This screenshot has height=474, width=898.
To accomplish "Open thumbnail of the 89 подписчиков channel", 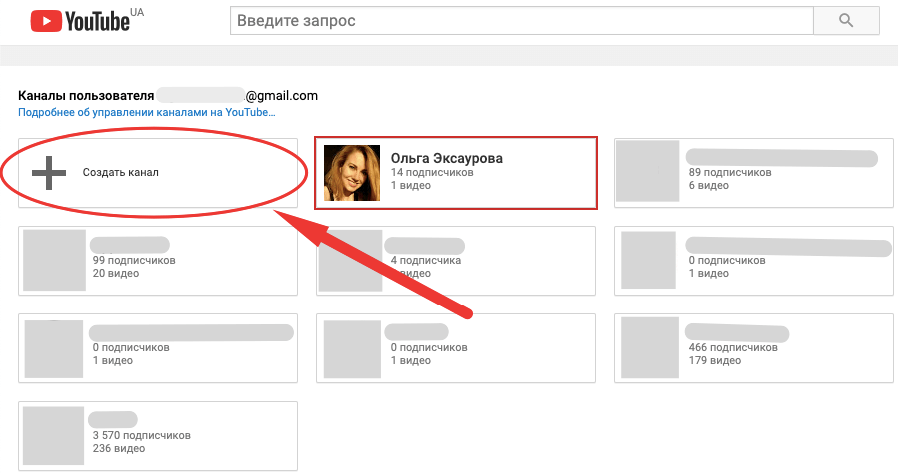I will (650, 171).
